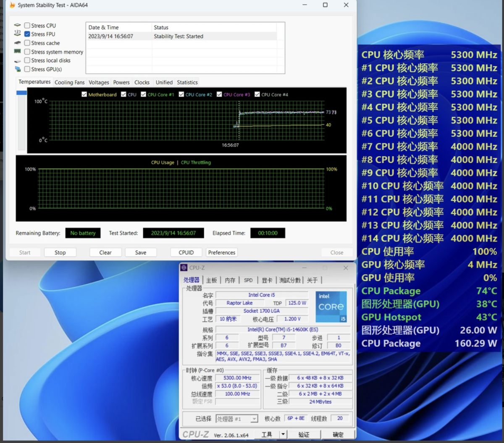Click the 5300.00 MHz core speed value

[238, 378]
